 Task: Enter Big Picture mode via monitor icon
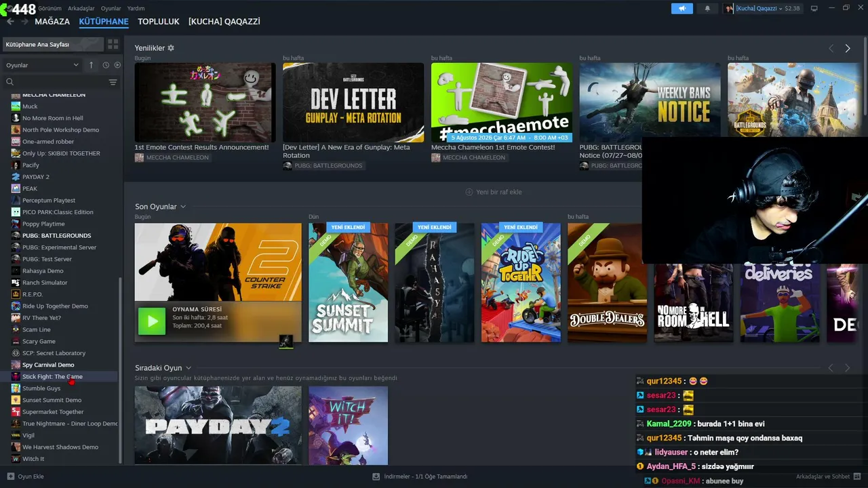click(x=814, y=8)
